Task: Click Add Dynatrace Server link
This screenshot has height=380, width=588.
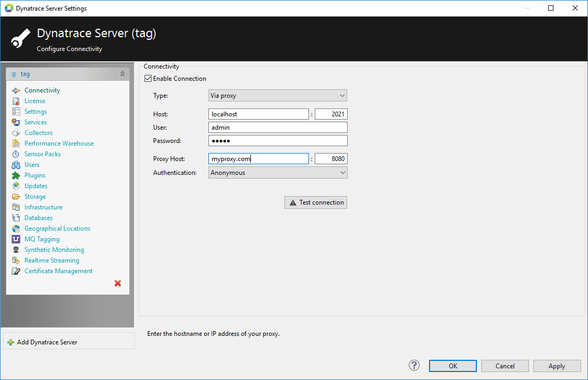Action: click(47, 342)
